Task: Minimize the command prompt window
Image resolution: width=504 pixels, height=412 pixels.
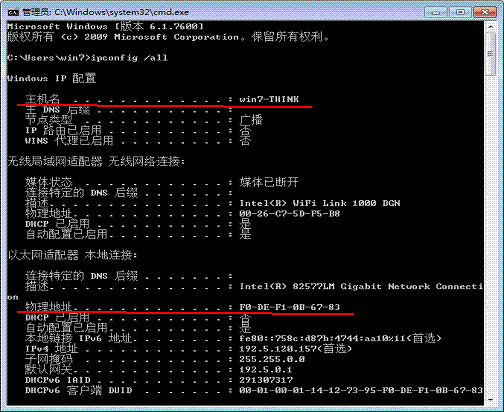Action: pos(436,12)
